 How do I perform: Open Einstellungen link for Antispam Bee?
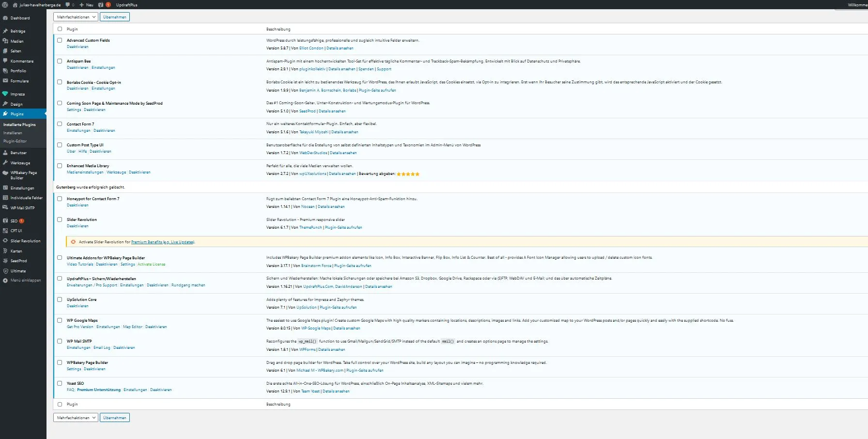103,68
